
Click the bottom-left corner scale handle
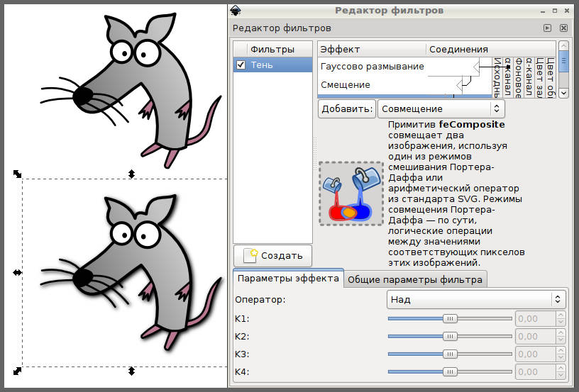pyautogui.click(x=17, y=371)
